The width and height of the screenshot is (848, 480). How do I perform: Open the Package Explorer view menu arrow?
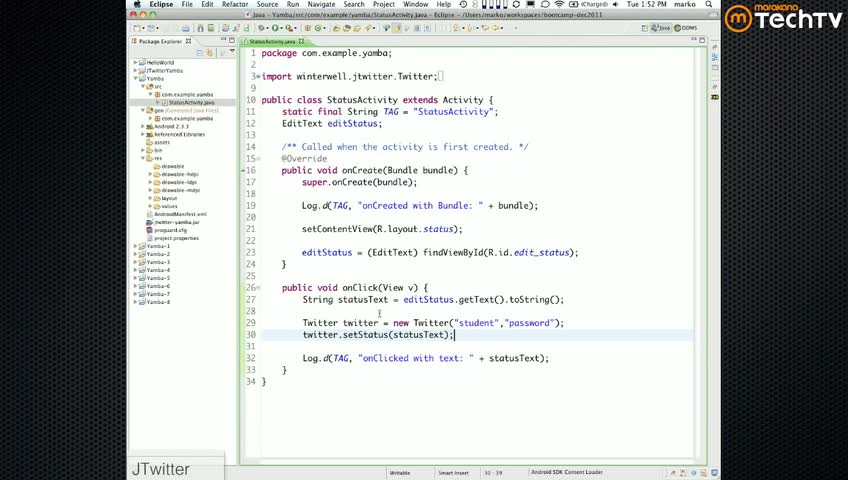tap(232, 51)
